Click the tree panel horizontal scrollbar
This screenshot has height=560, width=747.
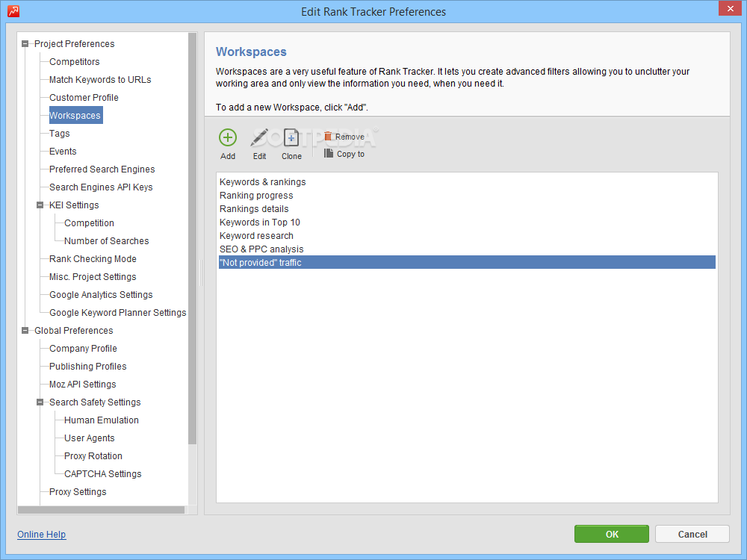pos(101,510)
